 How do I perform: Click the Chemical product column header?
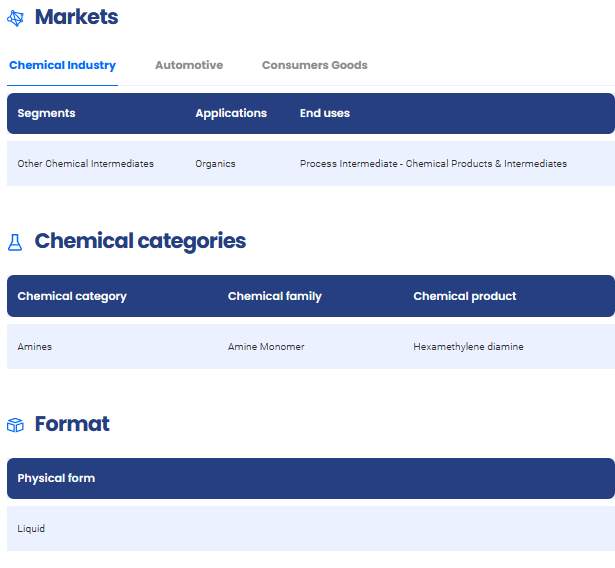click(465, 297)
